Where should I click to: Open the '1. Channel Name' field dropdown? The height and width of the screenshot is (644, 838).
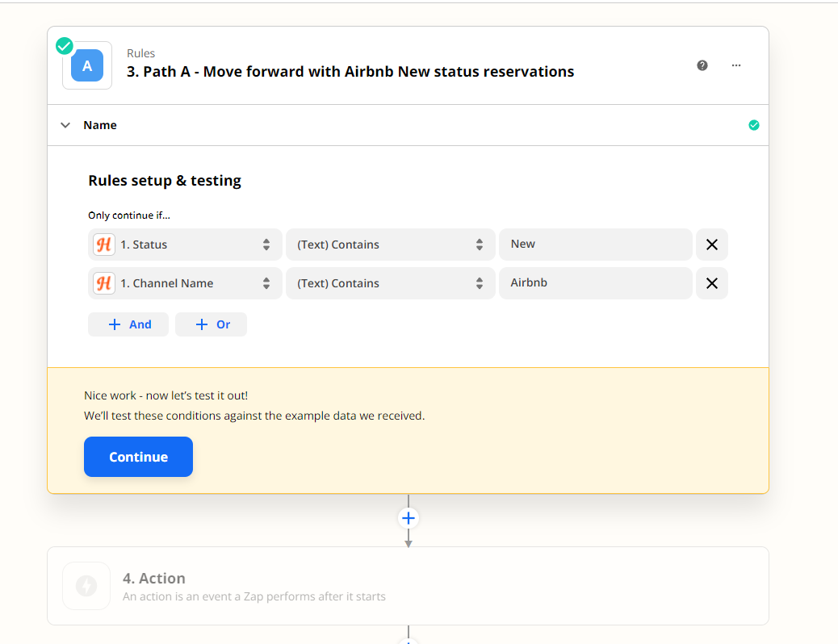(x=185, y=283)
